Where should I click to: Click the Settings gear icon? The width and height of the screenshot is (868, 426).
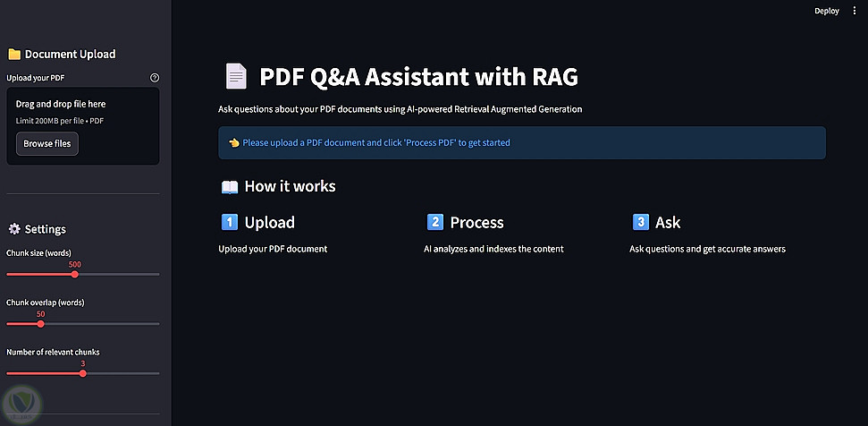click(13, 229)
